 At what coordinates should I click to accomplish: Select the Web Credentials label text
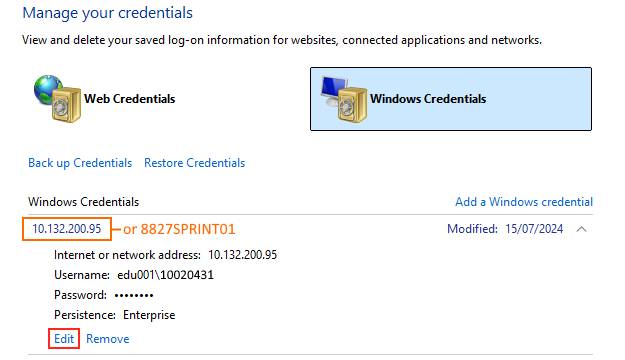[x=130, y=99]
